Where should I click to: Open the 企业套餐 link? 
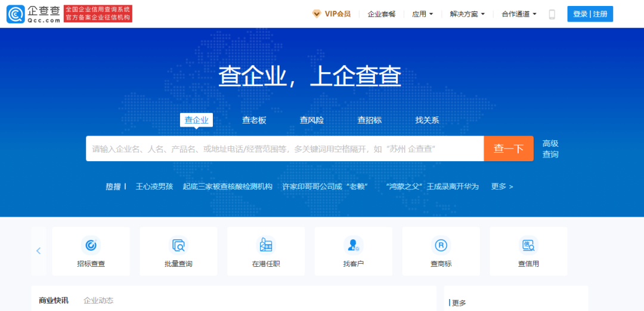pyautogui.click(x=382, y=14)
